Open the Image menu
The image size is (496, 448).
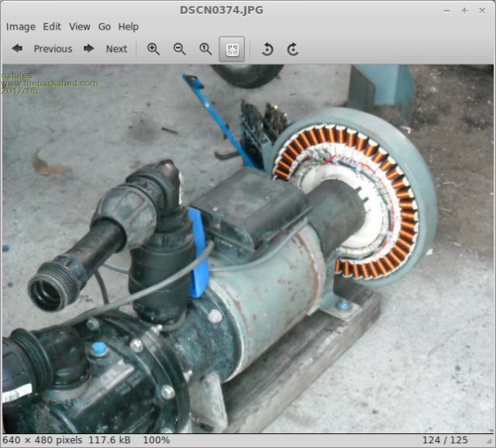(21, 26)
